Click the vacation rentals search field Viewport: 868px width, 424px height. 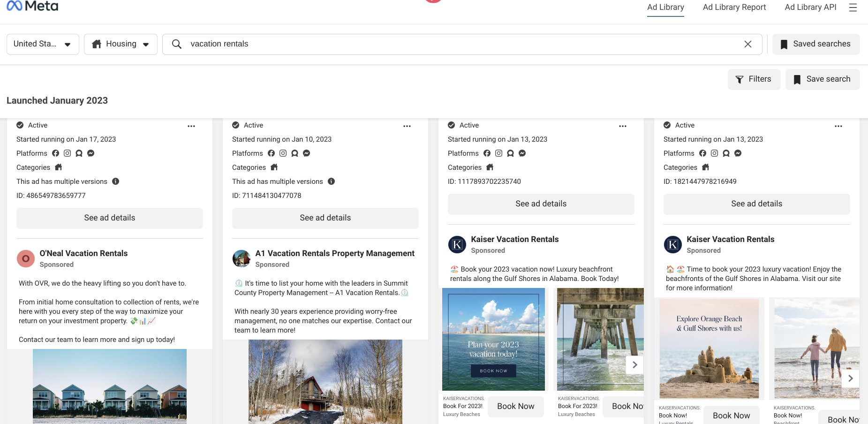coord(462,44)
